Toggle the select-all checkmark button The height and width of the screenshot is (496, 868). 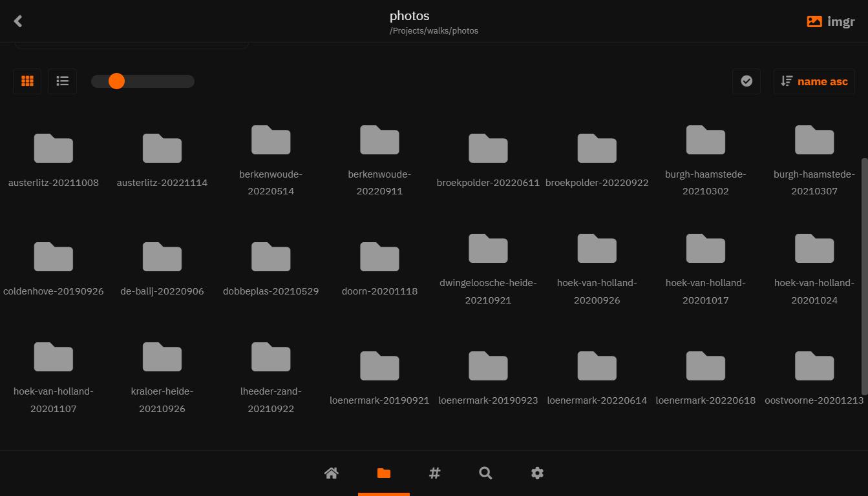[746, 81]
